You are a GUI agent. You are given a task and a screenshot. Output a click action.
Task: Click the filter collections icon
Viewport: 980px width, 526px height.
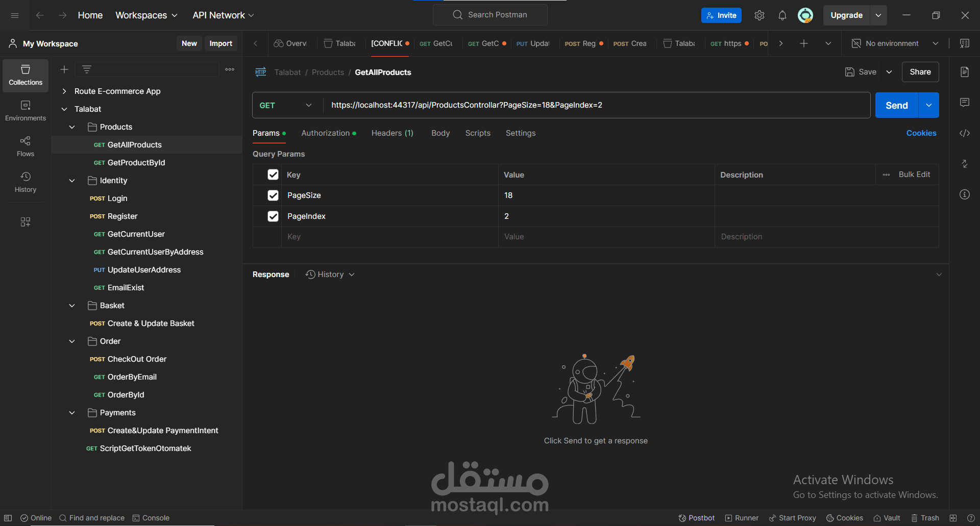pyautogui.click(x=87, y=69)
